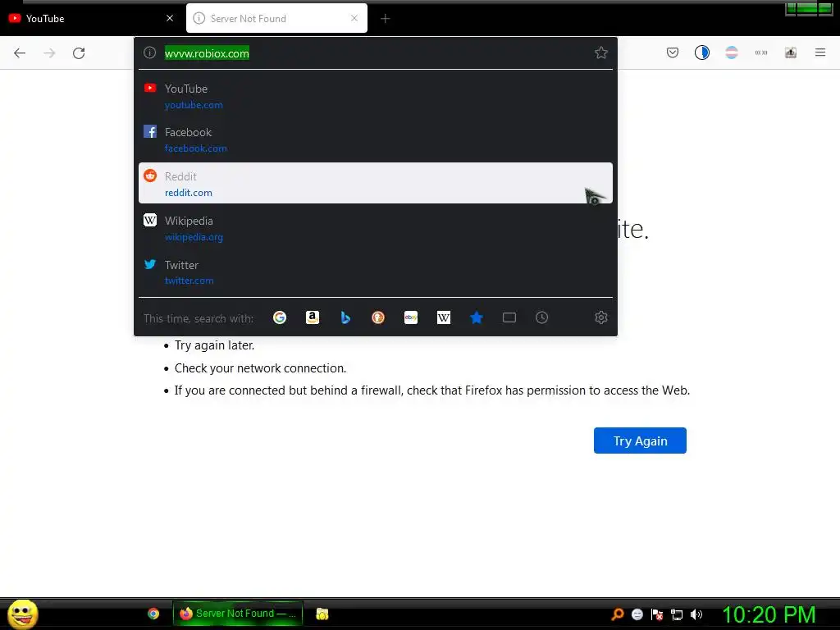Go back with the back arrow
The image size is (840, 630).
20,52
